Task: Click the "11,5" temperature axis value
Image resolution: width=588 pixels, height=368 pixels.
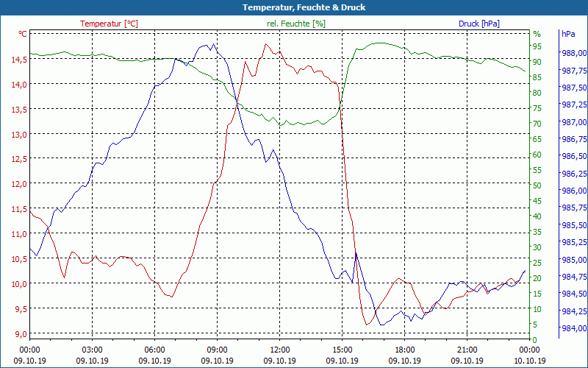Action: coord(20,209)
